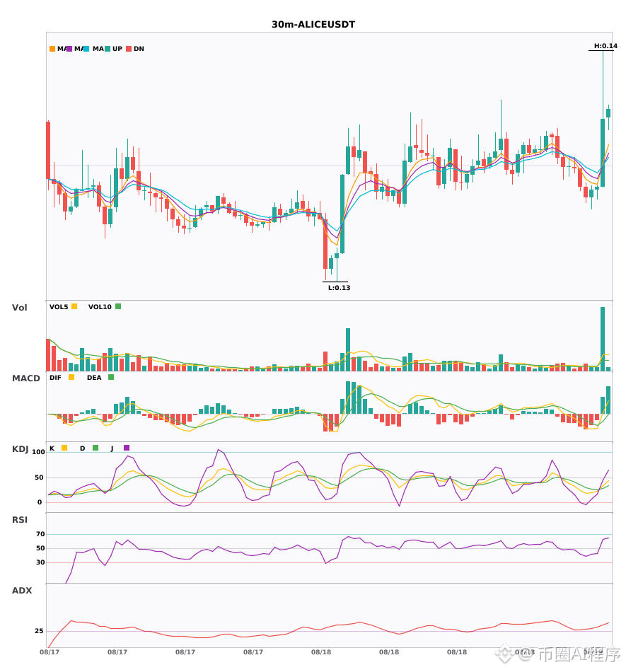Click the MACD panel label

tap(25, 378)
